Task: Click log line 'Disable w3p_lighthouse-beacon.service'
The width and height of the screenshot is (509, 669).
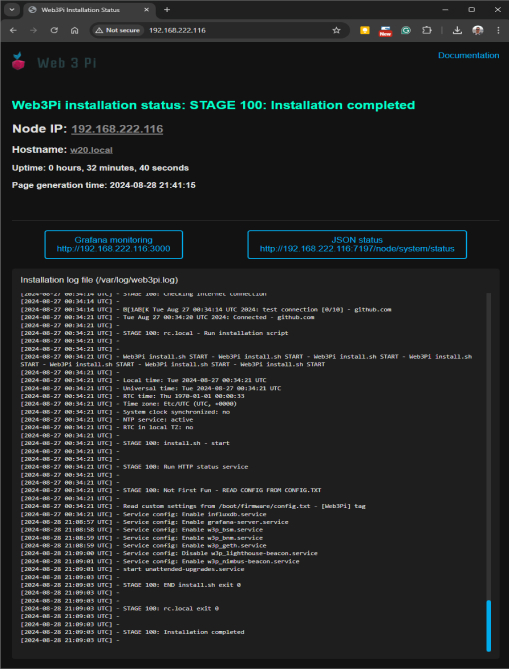Action: coord(169,553)
